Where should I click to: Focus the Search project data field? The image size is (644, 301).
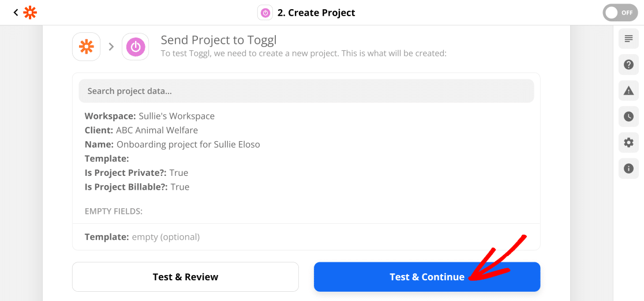306,91
